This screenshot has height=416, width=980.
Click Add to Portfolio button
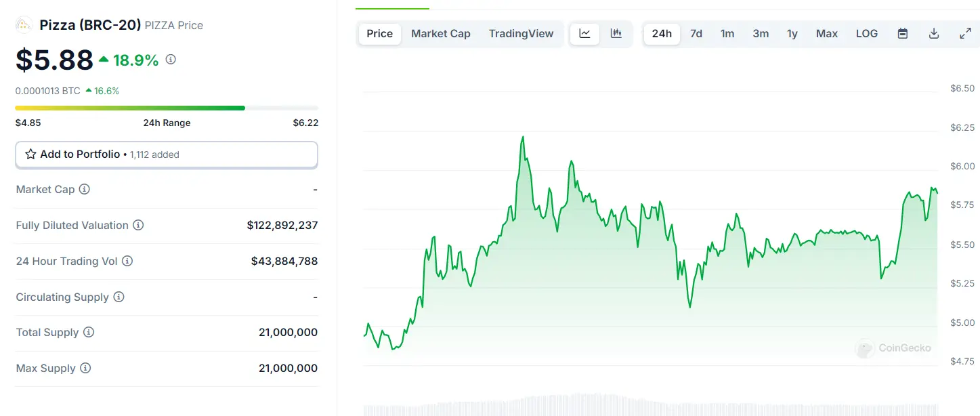(167, 154)
